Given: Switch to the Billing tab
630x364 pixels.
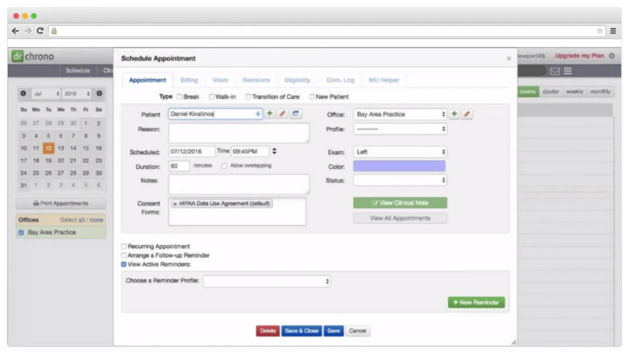Looking at the screenshot, I should click(x=189, y=80).
